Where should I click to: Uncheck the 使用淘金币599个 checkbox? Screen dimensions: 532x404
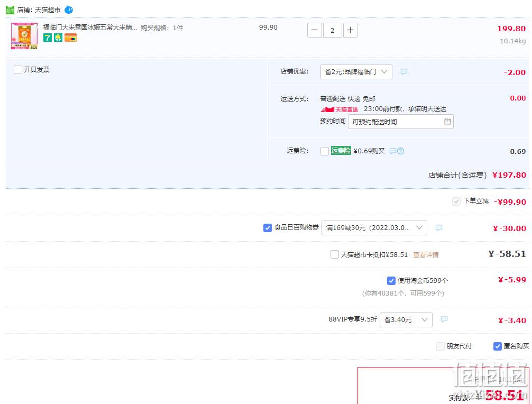391,281
